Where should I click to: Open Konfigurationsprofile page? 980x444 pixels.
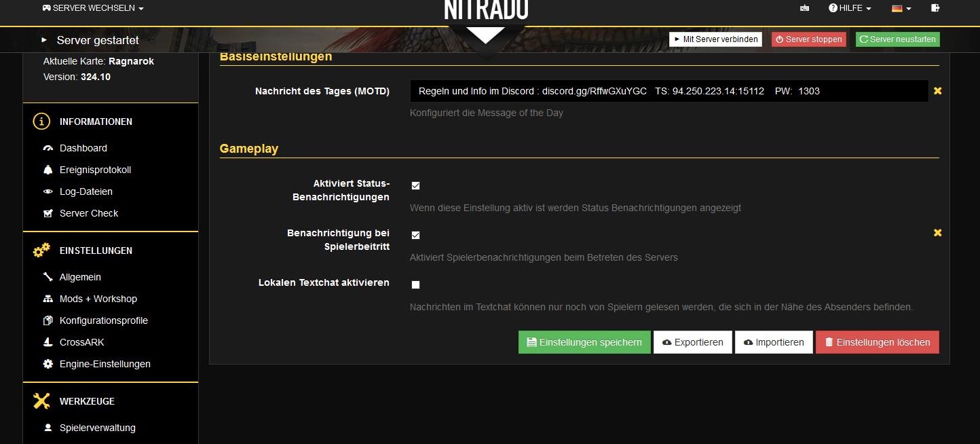[104, 320]
